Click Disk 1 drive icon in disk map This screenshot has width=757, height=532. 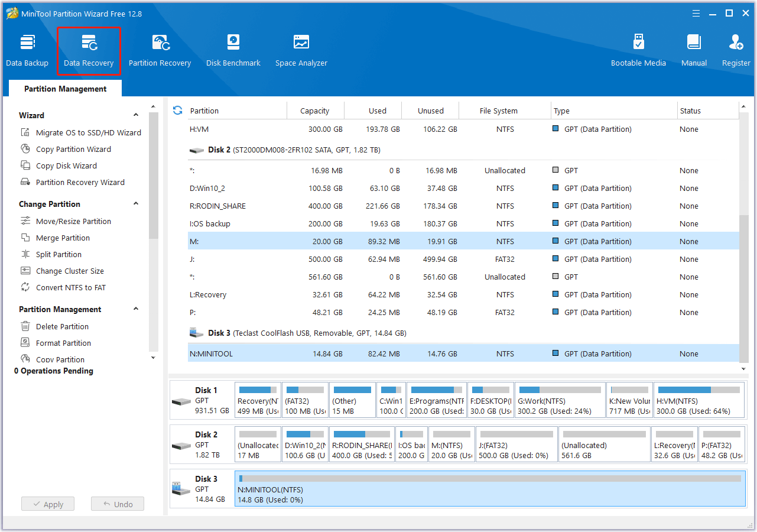point(181,401)
